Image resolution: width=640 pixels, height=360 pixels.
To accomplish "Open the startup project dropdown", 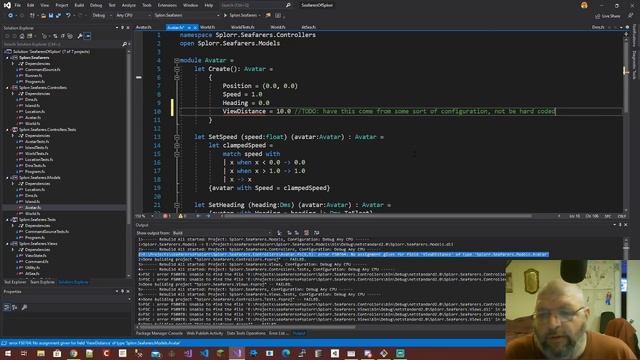I will click(187, 15).
